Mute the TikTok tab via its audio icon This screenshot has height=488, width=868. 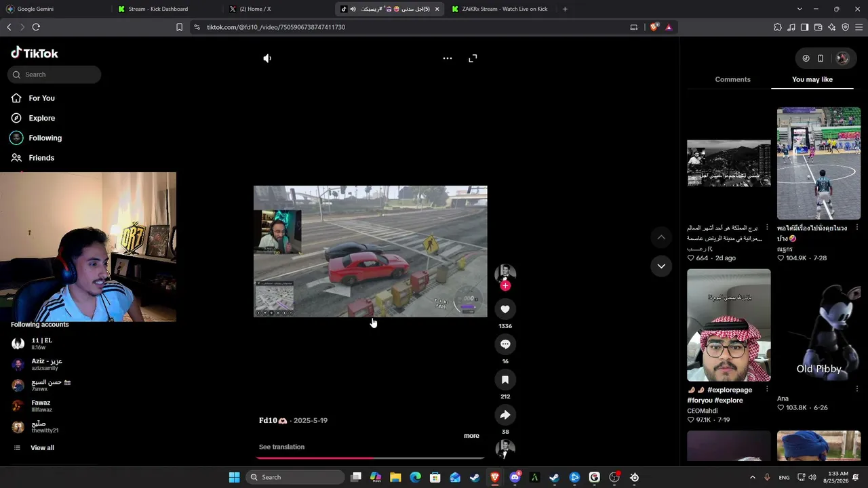pyautogui.click(x=353, y=9)
